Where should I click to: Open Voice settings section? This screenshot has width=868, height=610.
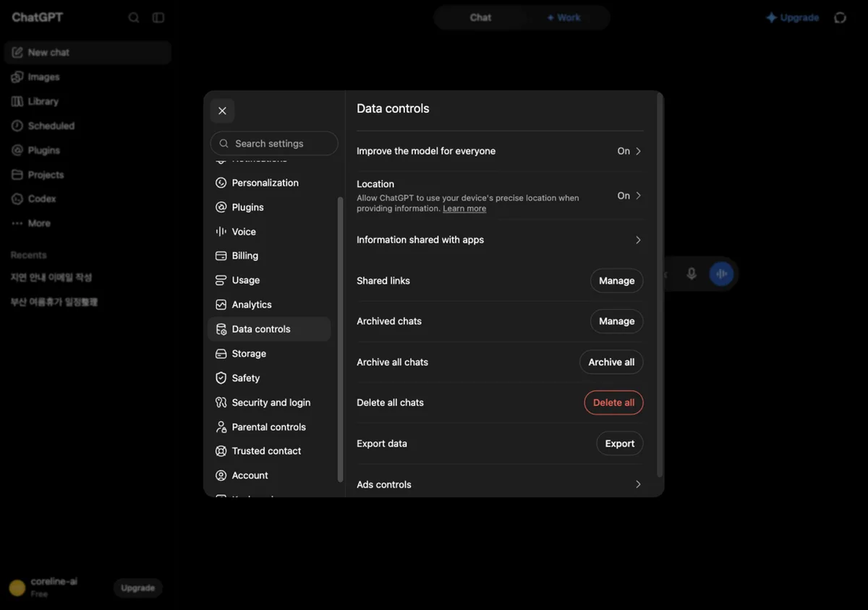pos(269,232)
